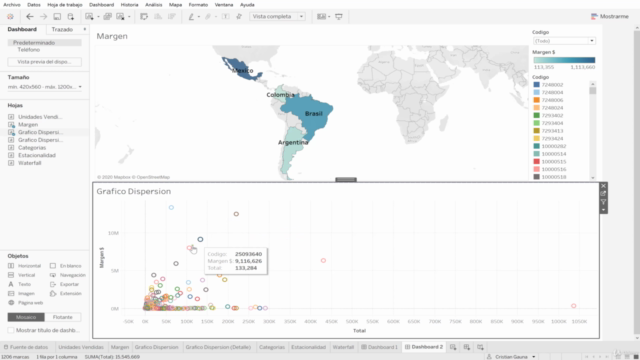The image size is (640, 360).
Task: Click the Fix axes pin icon
Action: click(x=239, y=17)
